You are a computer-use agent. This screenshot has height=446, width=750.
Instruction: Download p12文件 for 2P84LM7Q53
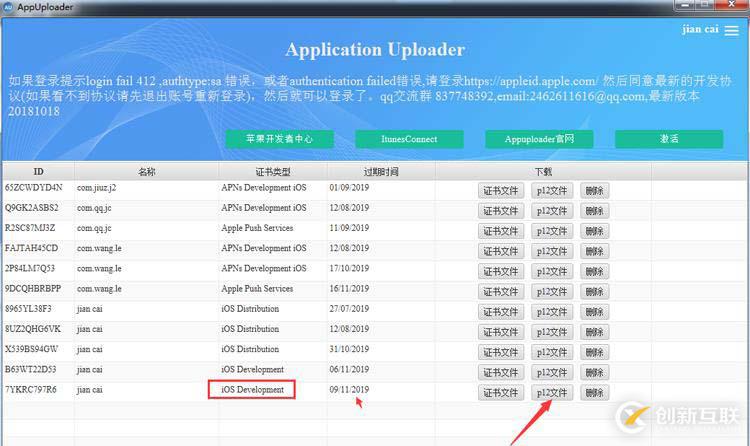click(552, 271)
